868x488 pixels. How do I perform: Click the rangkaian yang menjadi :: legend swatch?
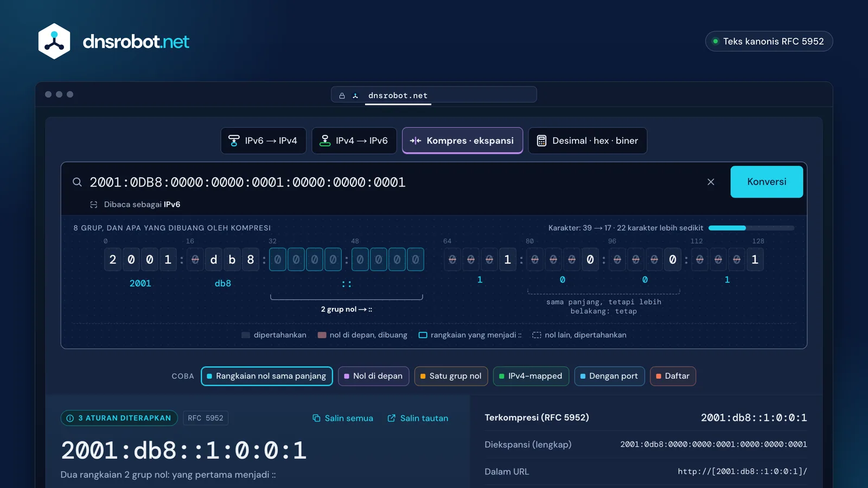click(x=423, y=335)
